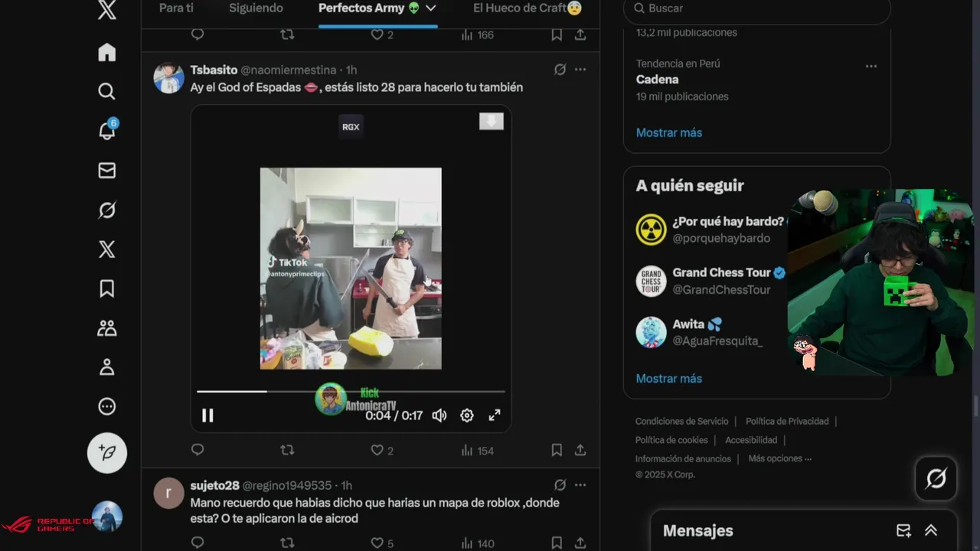980x551 pixels.
Task: Show more trends via Mostrar más
Action: [x=669, y=132]
